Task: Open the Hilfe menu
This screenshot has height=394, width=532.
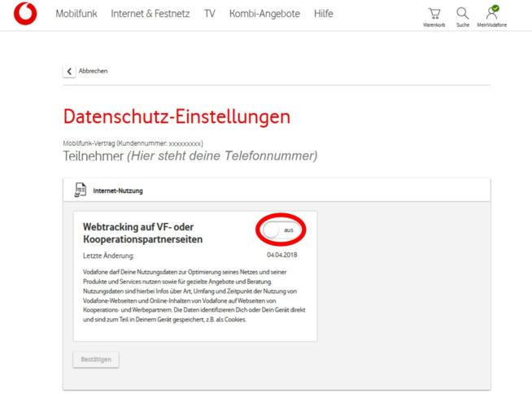Action: 324,14
